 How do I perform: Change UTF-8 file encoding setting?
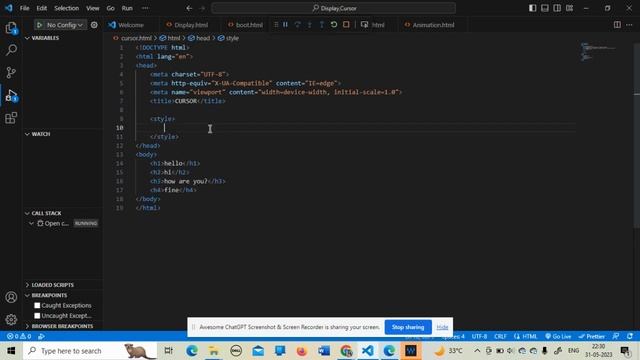[x=479, y=336]
